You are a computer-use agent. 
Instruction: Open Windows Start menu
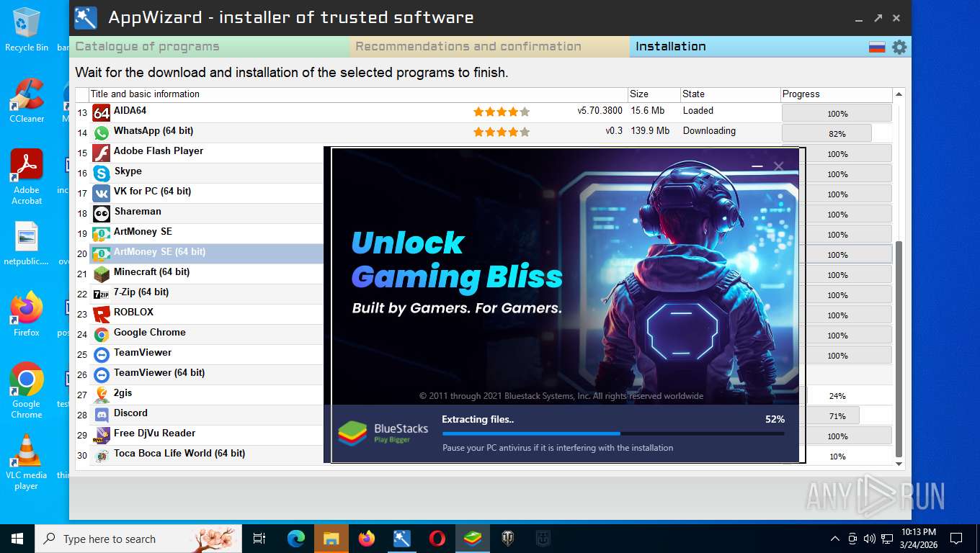tap(17, 539)
